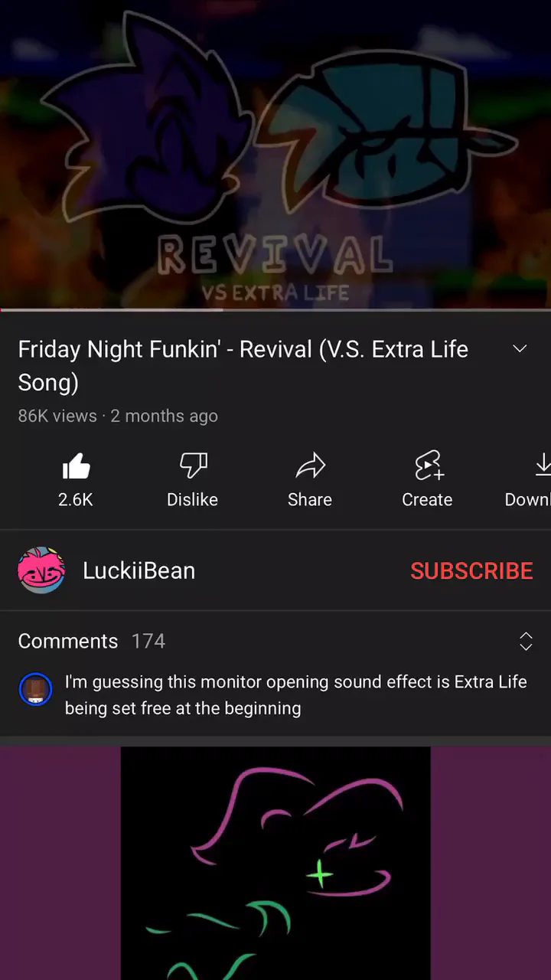Image resolution: width=551 pixels, height=980 pixels.
Task: Tap the Revival video player area
Action: tap(275, 154)
